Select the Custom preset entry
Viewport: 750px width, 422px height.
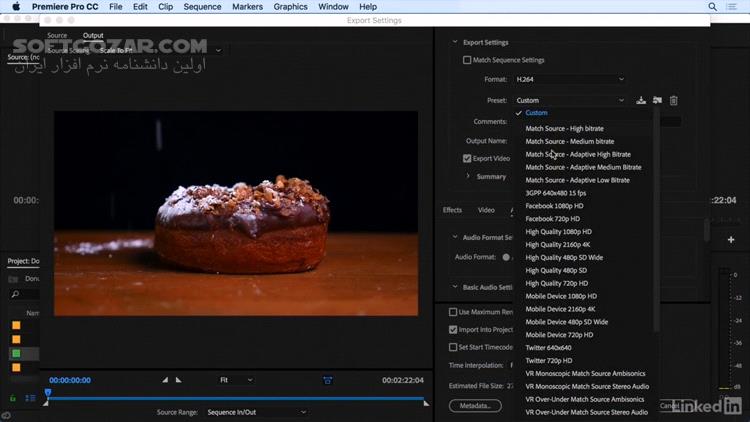click(x=536, y=113)
